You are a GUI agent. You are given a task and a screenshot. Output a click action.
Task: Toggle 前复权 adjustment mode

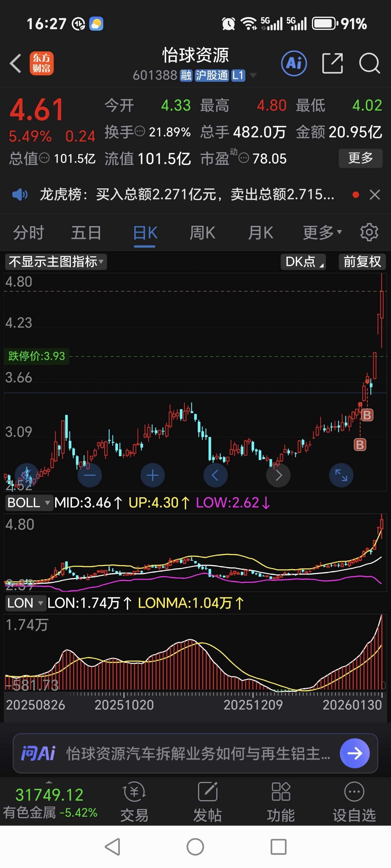(362, 262)
